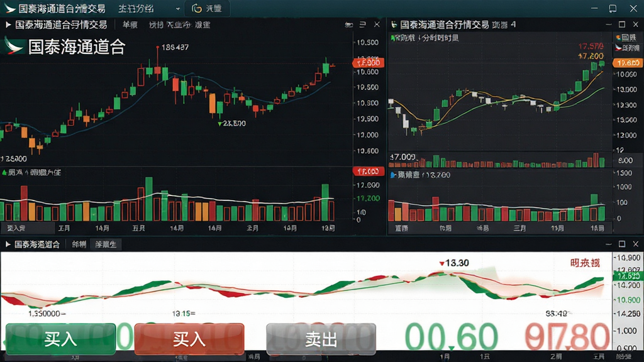
Task: Click the red 买入 button
Action: (x=189, y=339)
